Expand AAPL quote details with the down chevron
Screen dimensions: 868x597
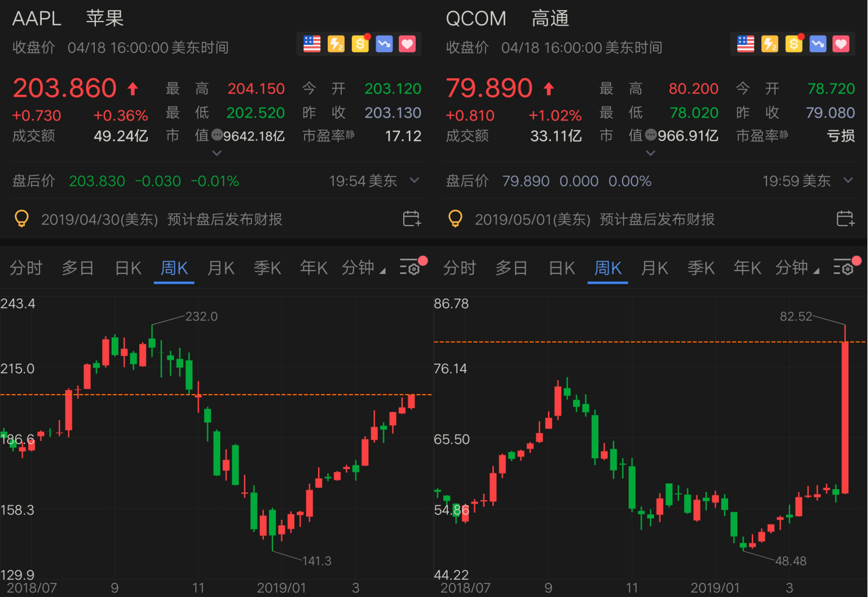(x=217, y=153)
